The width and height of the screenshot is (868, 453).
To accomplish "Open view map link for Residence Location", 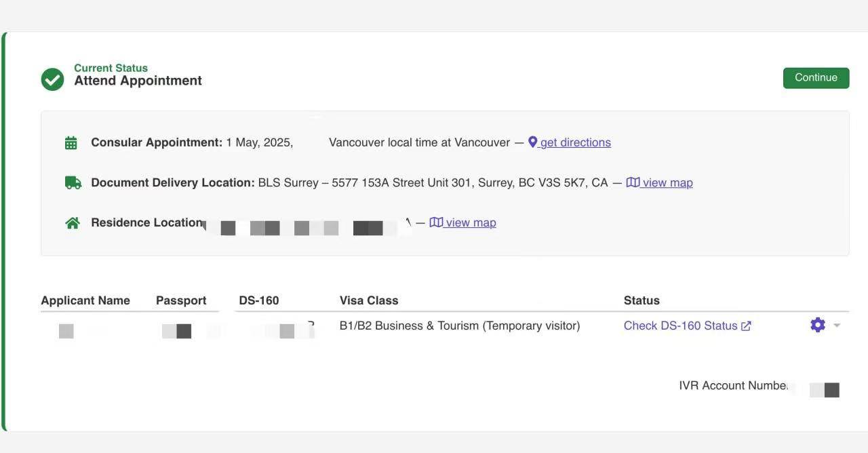I will [x=471, y=222].
